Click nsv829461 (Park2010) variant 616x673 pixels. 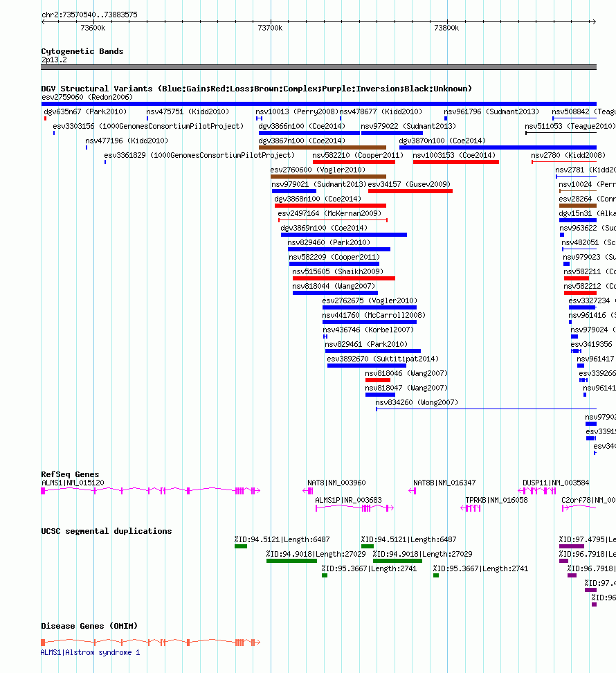point(373,352)
